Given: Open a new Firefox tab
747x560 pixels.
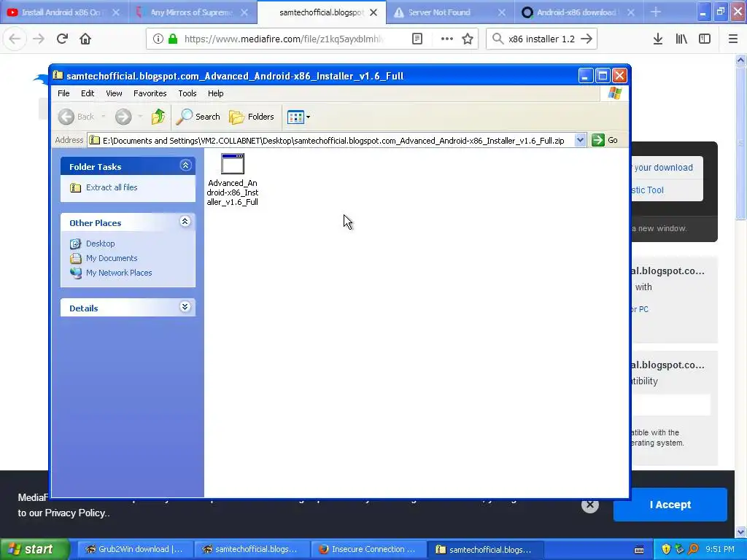Looking at the screenshot, I should tap(656, 12).
